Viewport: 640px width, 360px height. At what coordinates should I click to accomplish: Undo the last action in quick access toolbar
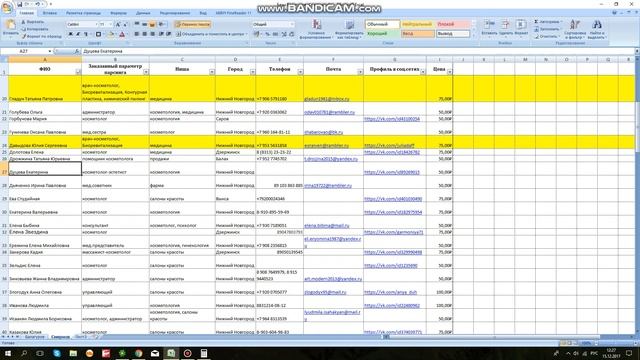click(37, 4)
